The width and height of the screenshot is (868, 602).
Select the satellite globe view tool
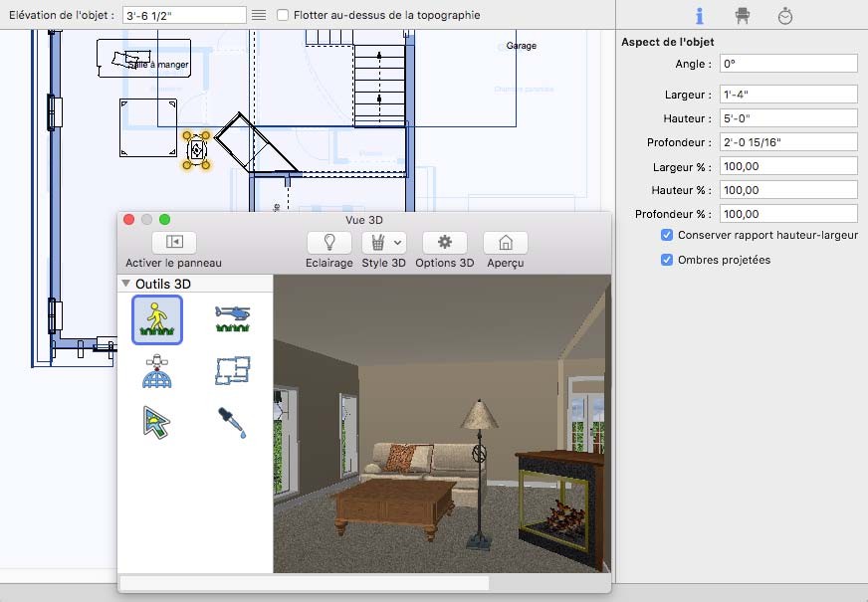[157, 371]
